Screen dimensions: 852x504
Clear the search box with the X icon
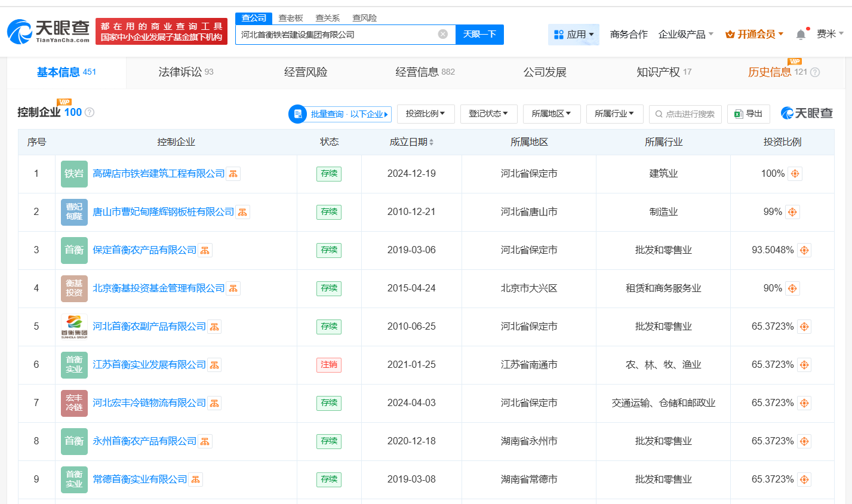443,34
